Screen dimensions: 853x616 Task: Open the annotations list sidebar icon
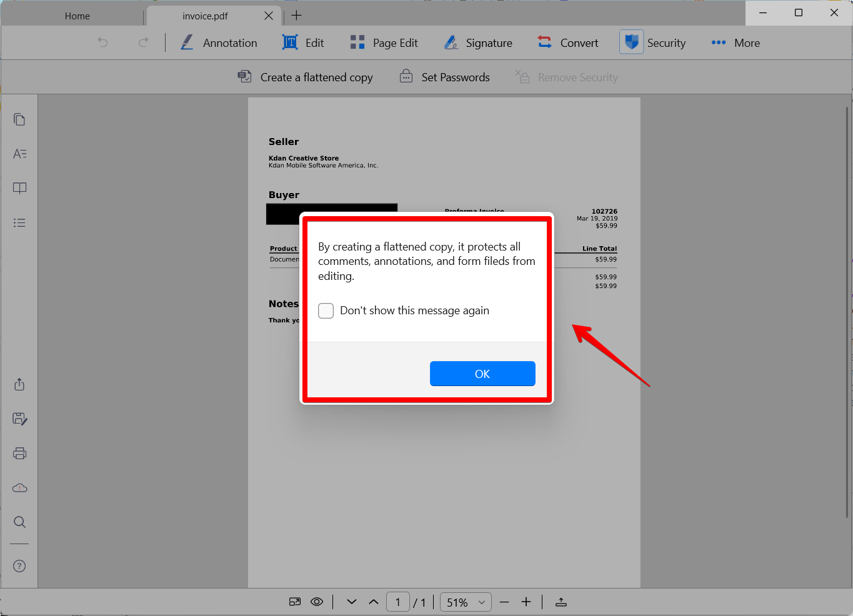click(19, 154)
